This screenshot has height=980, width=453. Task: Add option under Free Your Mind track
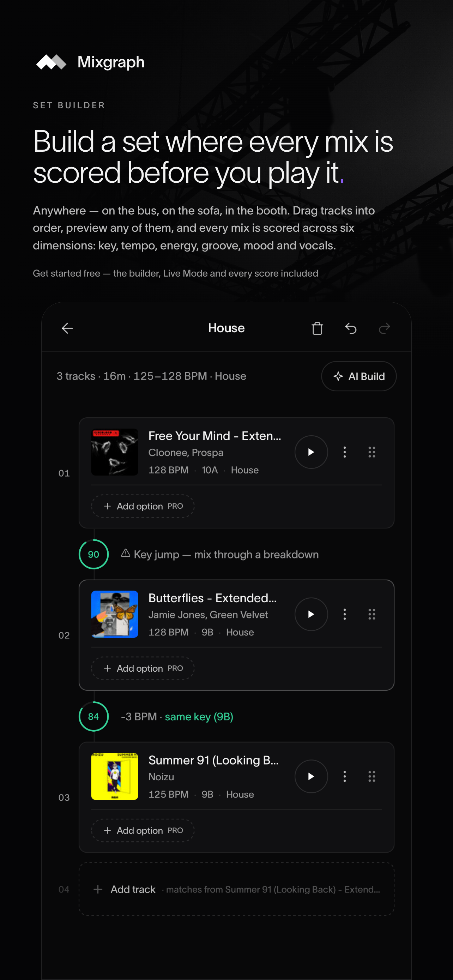(x=143, y=506)
